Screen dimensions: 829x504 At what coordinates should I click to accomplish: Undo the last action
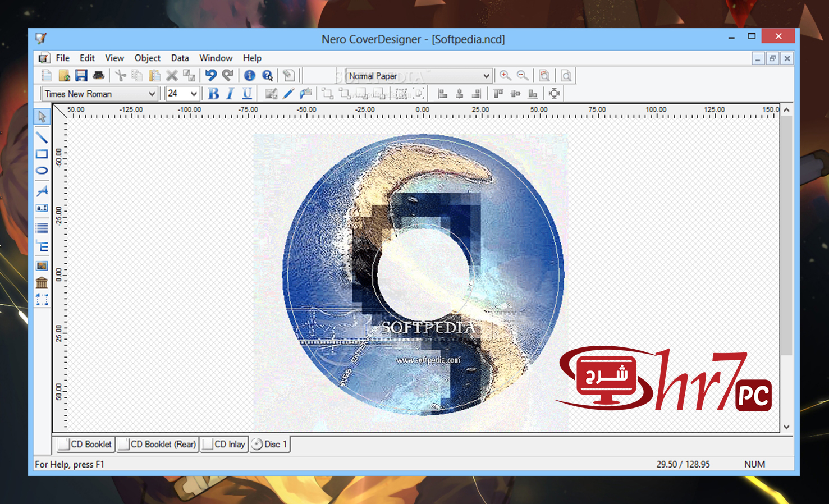[x=210, y=76]
